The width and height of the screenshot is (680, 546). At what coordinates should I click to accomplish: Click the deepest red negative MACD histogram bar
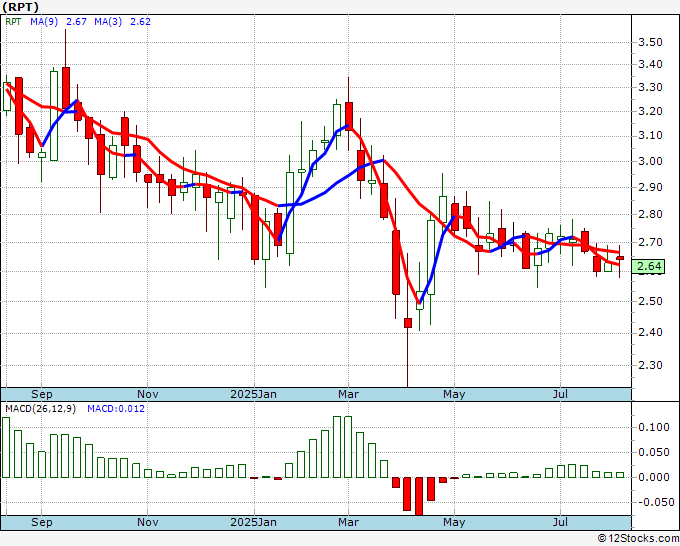(x=419, y=496)
